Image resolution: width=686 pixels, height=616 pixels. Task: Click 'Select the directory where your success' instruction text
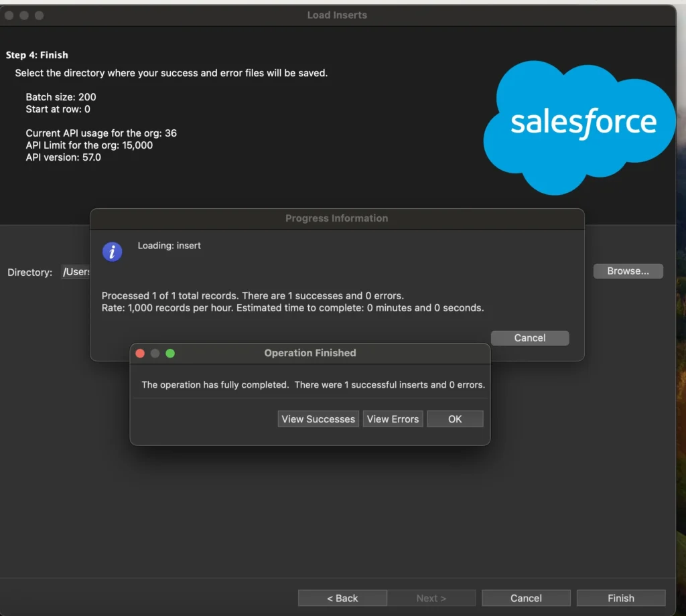[171, 73]
